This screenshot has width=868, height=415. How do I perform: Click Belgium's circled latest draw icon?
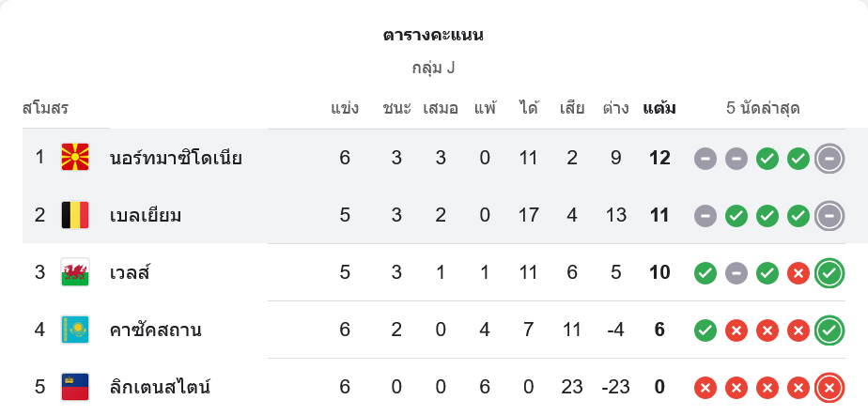pos(829,215)
